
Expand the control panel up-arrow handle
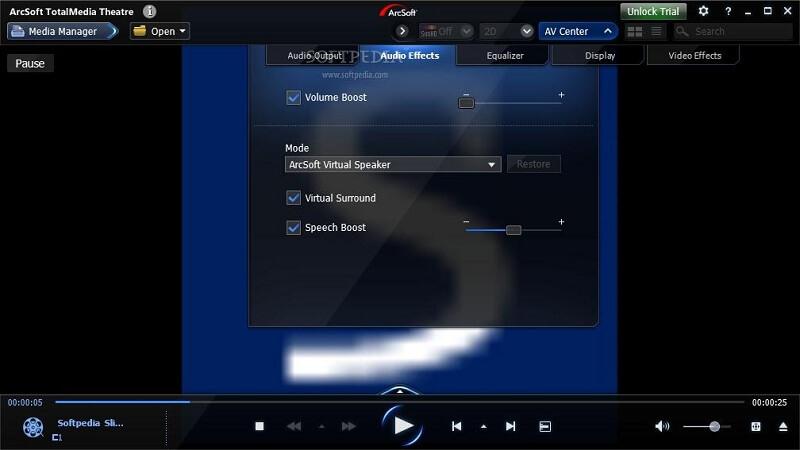[x=399, y=391]
